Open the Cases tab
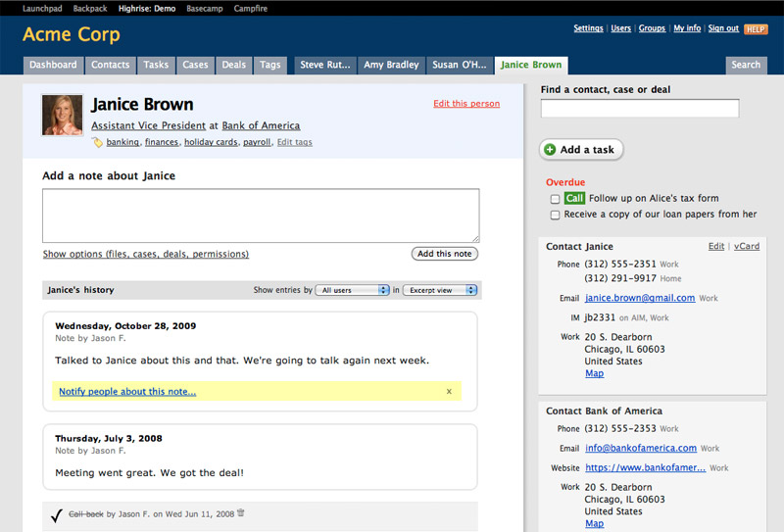The width and height of the screenshot is (784, 532). click(x=195, y=65)
